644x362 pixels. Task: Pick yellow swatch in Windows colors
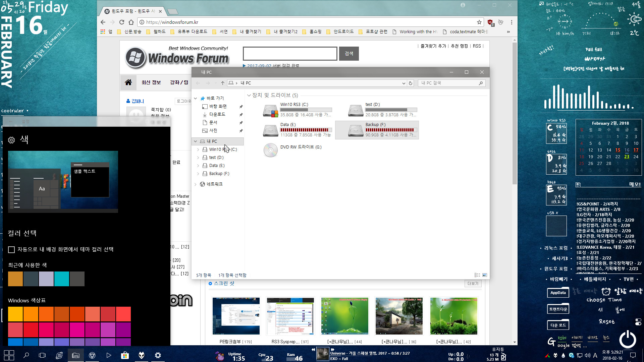point(15,314)
